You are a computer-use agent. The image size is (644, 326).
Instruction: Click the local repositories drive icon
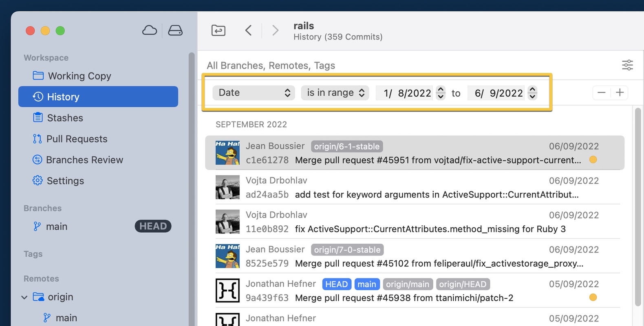[x=175, y=31]
